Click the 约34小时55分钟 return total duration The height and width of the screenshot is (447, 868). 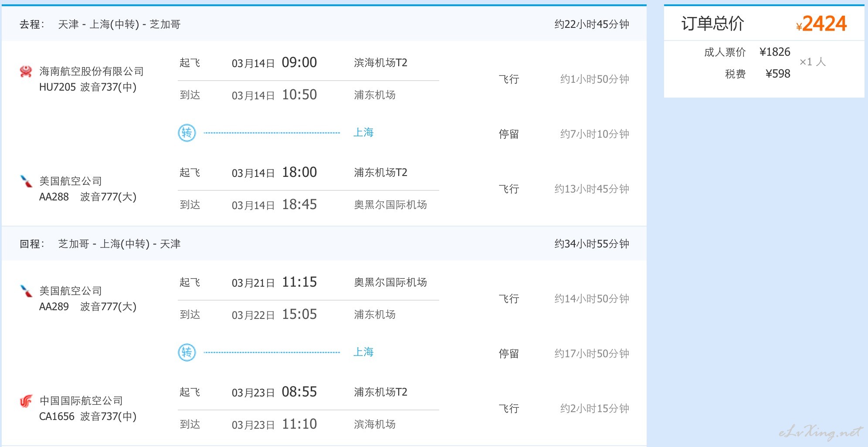pyautogui.click(x=592, y=244)
